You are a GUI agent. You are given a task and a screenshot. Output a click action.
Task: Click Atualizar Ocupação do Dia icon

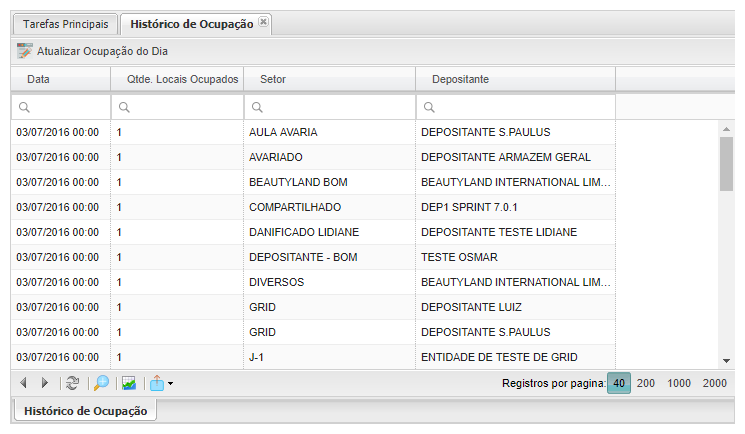[x=25, y=51]
